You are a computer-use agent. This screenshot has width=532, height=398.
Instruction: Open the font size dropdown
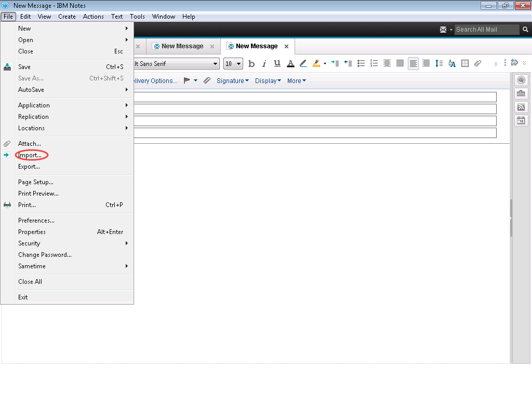233,64
